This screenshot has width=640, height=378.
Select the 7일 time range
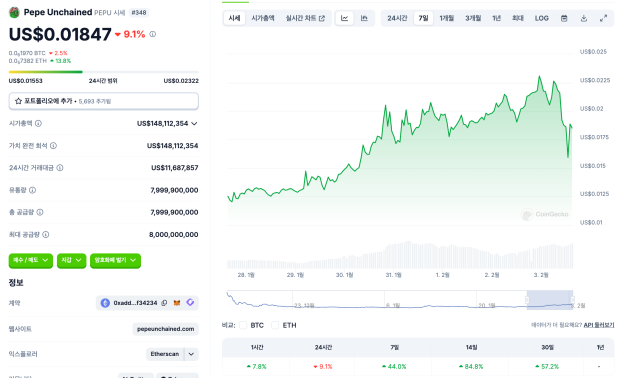(x=423, y=18)
